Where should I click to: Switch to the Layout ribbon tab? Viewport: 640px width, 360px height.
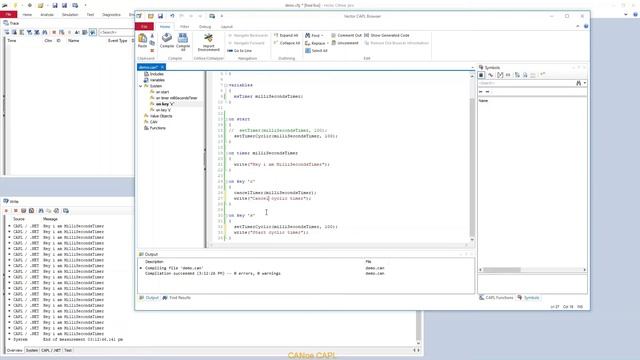(x=227, y=27)
